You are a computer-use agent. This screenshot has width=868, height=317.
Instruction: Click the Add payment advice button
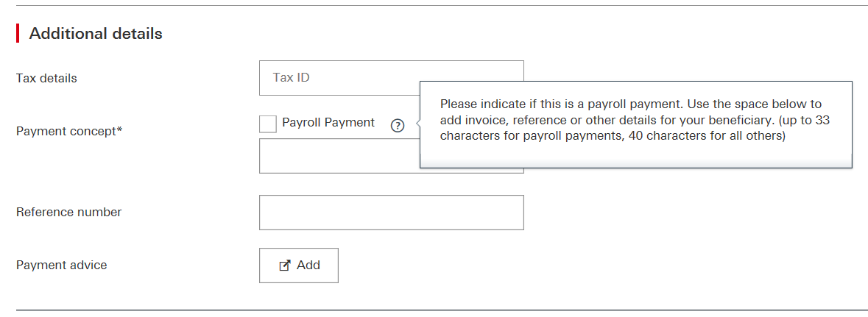[299, 266]
